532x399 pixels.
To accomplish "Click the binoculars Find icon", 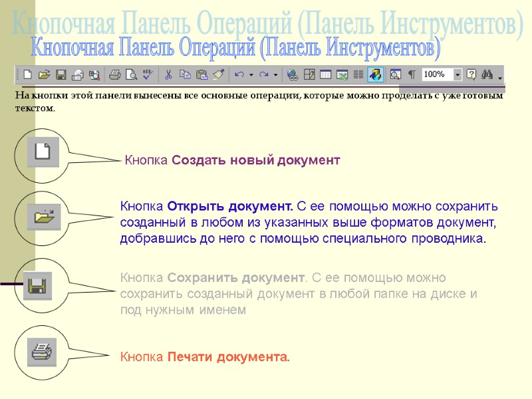I will (487, 74).
